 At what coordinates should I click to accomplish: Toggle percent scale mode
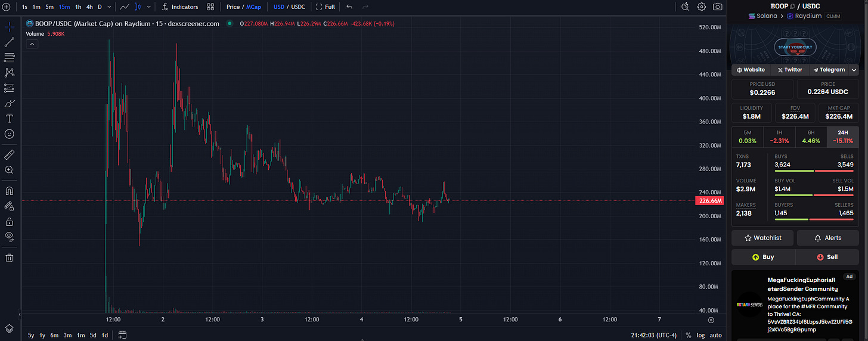point(689,335)
